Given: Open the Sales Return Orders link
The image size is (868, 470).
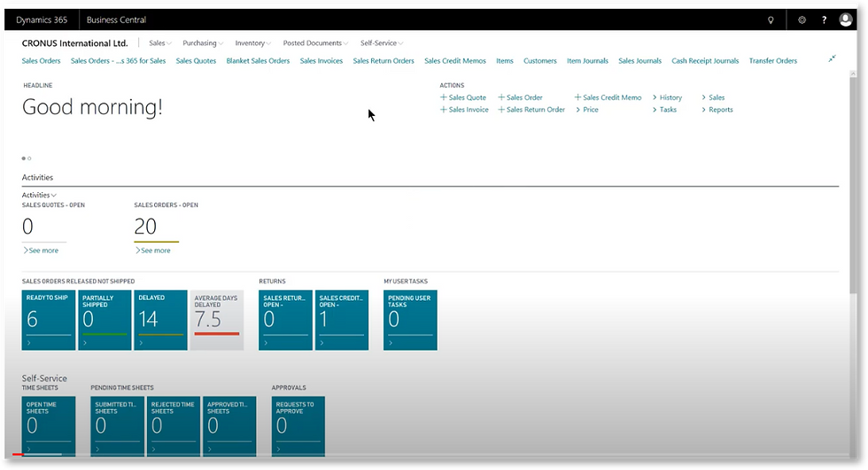Looking at the screenshot, I should [384, 61].
